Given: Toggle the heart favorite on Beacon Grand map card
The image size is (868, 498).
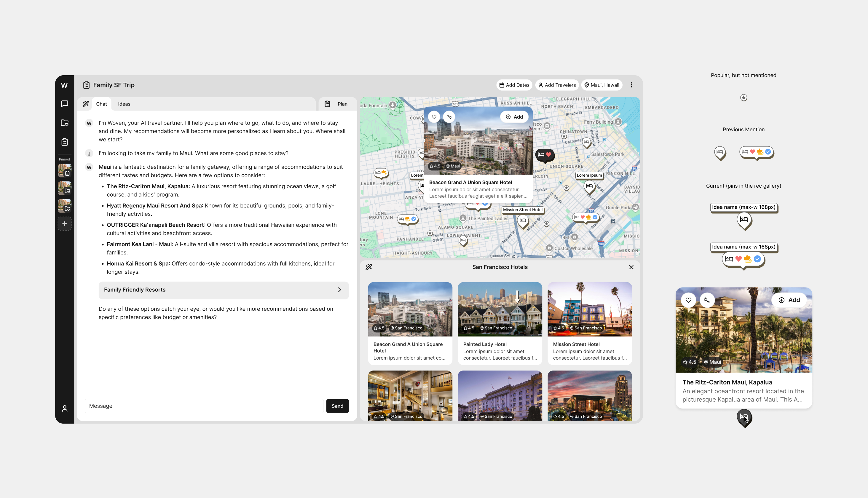Looking at the screenshot, I should click(x=434, y=117).
